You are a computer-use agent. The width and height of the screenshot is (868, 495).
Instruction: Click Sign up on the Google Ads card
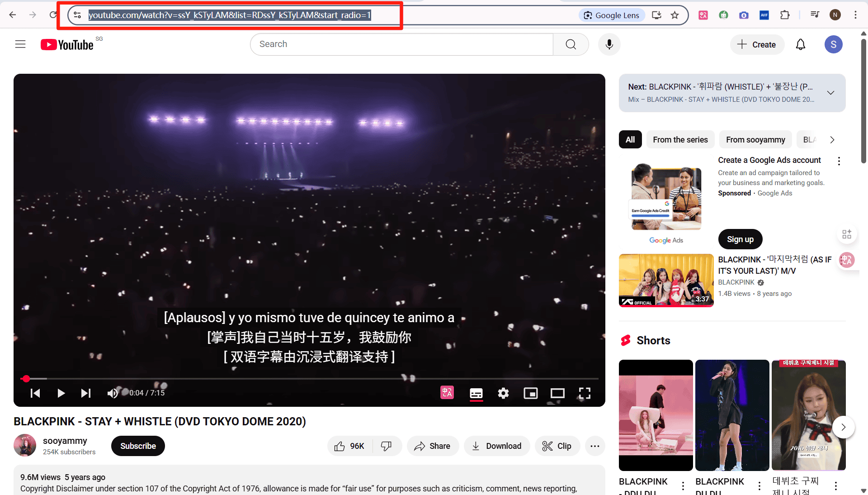tap(740, 239)
